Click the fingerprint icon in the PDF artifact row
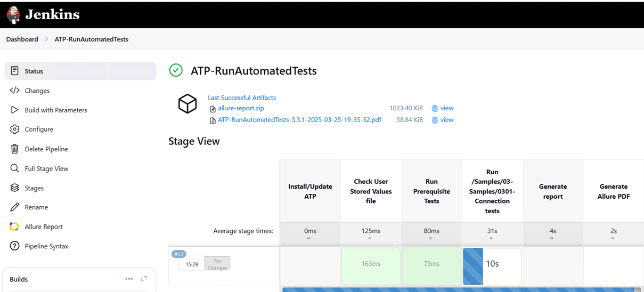Viewport: 644px width, 292px height. point(435,120)
